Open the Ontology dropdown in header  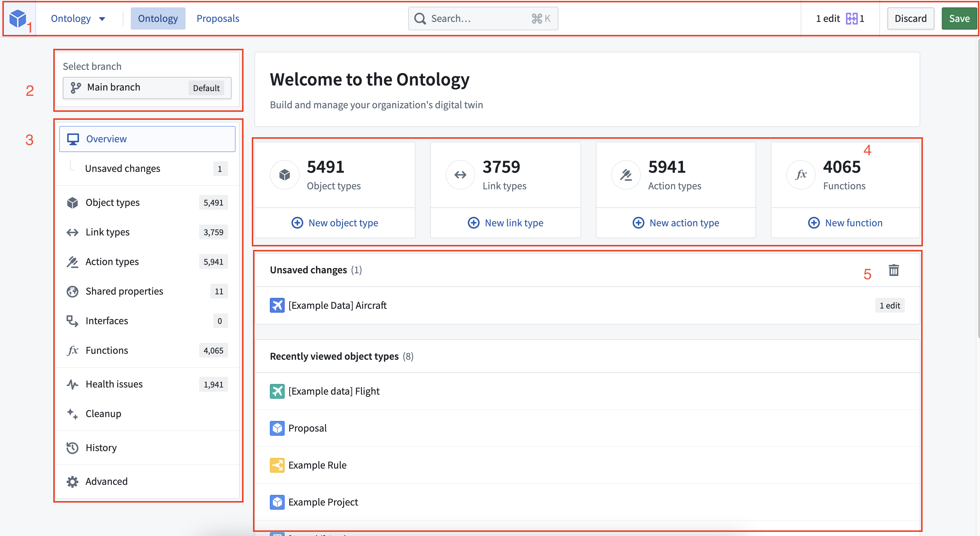pos(78,18)
